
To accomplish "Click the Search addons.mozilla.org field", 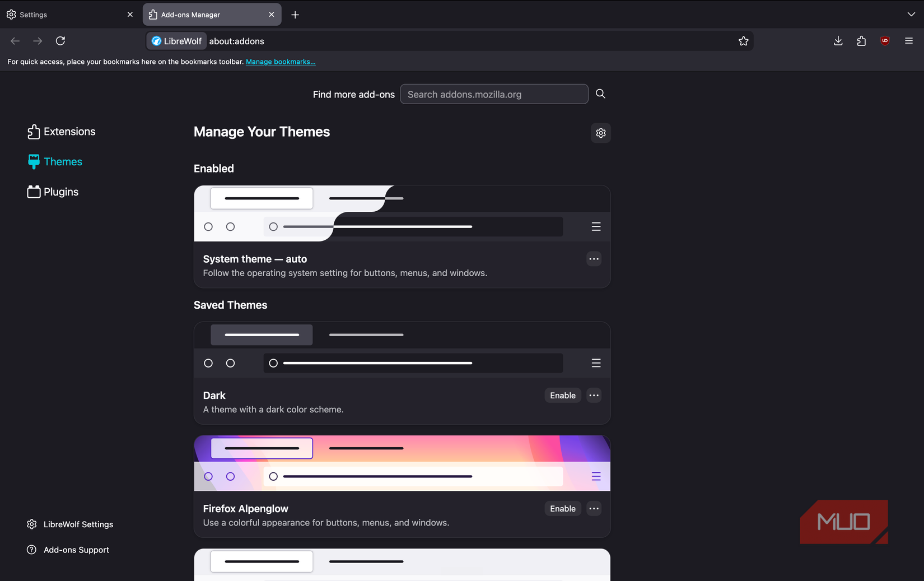I will (x=494, y=94).
